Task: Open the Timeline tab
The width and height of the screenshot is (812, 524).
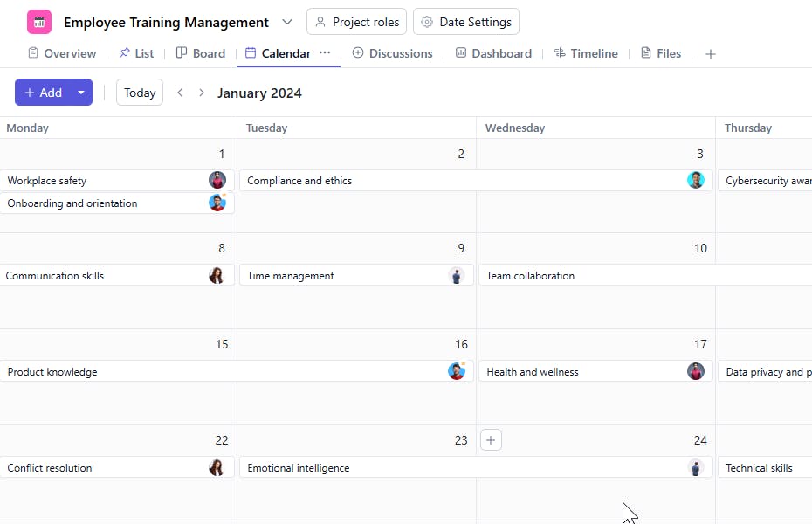Action: tap(585, 53)
